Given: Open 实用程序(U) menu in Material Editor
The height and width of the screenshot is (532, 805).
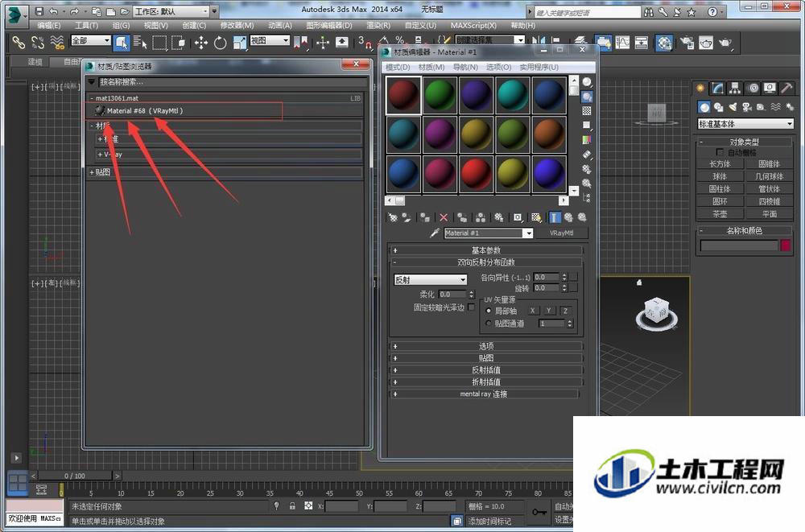Looking at the screenshot, I should [539, 68].
